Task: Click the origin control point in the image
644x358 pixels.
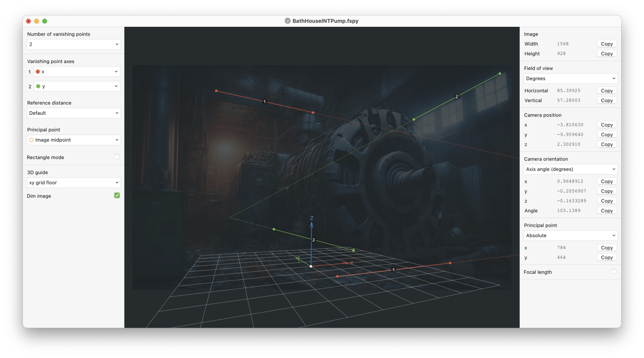Action: point(312,266)
